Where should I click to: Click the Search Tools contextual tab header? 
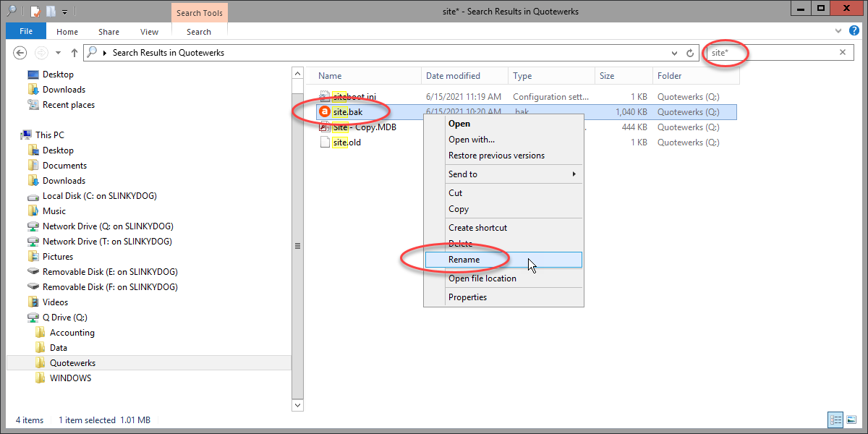(x=200, y=13)
